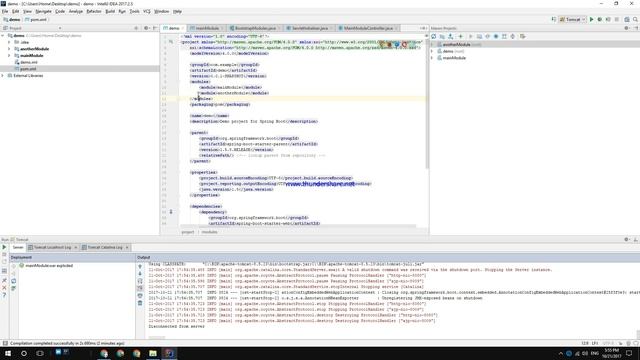640x360 pixels.
Task: Expand the .idea folder in Project tree
Action: pos(9,42)
